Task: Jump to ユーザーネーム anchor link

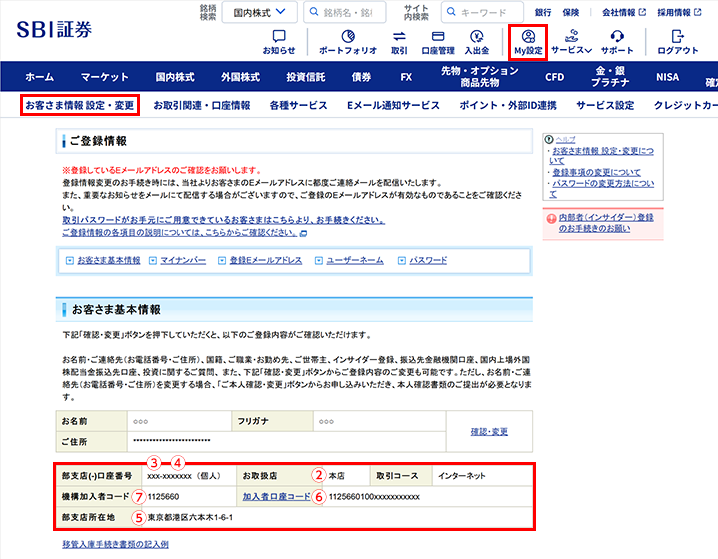Action: (355, 261)
